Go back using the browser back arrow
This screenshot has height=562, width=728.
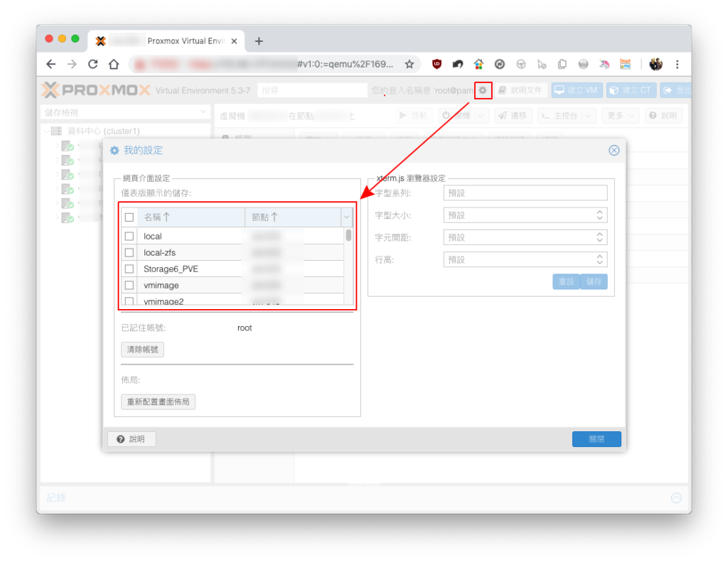coord(51,64)
